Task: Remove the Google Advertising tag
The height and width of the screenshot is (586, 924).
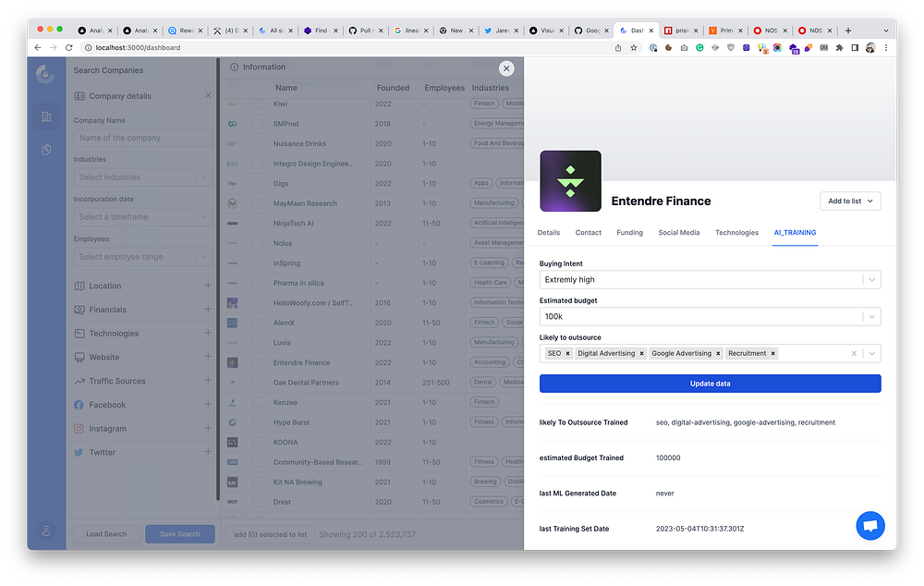Action: (718, 353)
